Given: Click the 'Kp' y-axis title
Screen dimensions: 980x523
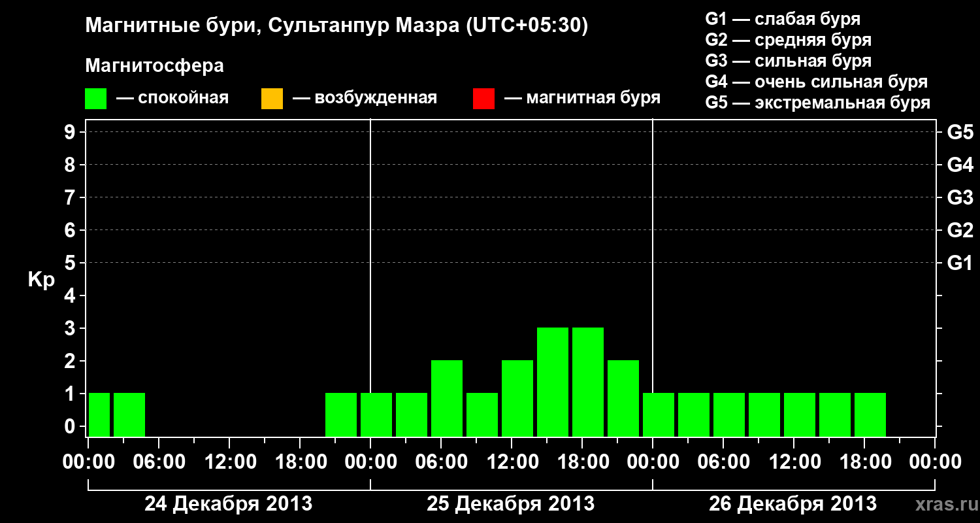Looking at the screenshot, I should coord(42,280).
